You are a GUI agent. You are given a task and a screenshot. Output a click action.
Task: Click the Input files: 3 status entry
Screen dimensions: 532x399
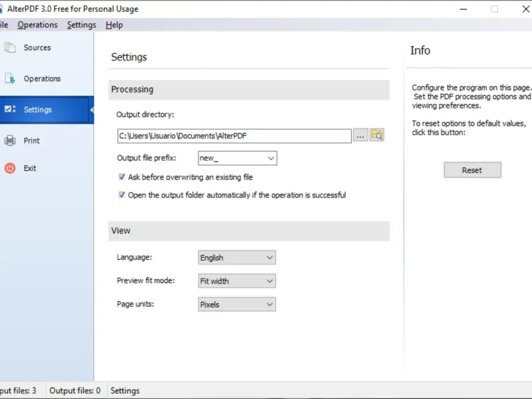coord(18,391)
